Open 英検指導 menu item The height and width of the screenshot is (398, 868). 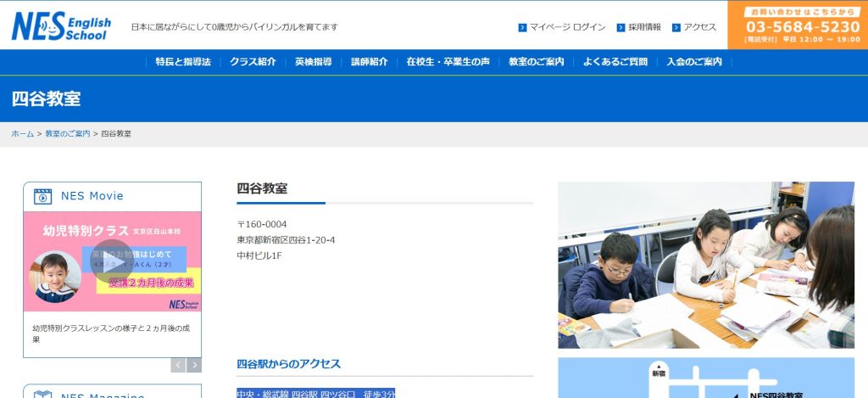pos(314,62)
